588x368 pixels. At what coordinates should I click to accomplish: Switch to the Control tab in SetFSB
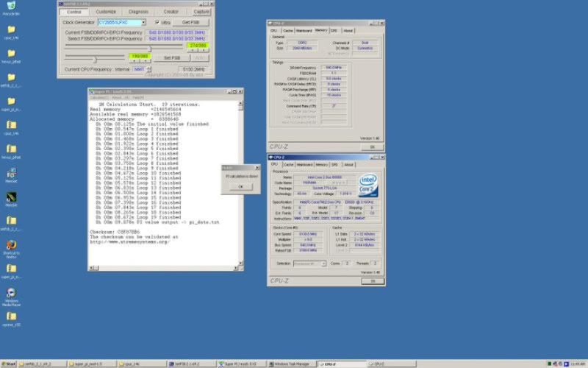pos(74,12)
